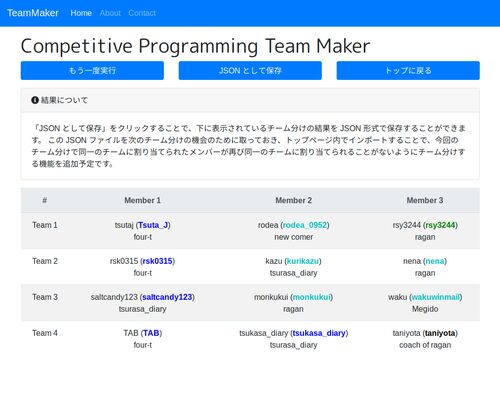Open the blue saltcandy123 profile link

click(x=167, y=297)
